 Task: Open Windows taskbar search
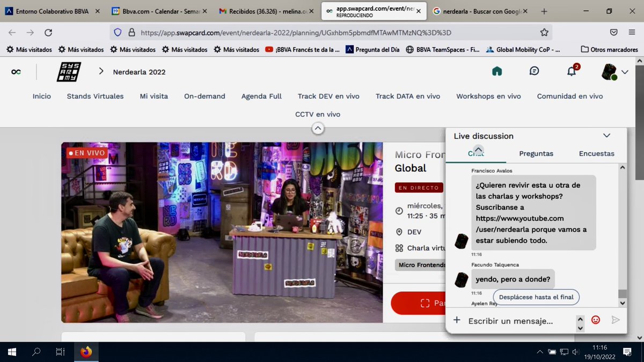tap(36, 352)
